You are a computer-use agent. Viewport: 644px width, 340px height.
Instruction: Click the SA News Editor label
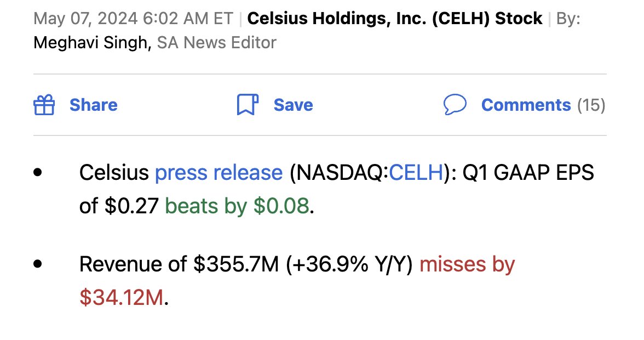217,42
